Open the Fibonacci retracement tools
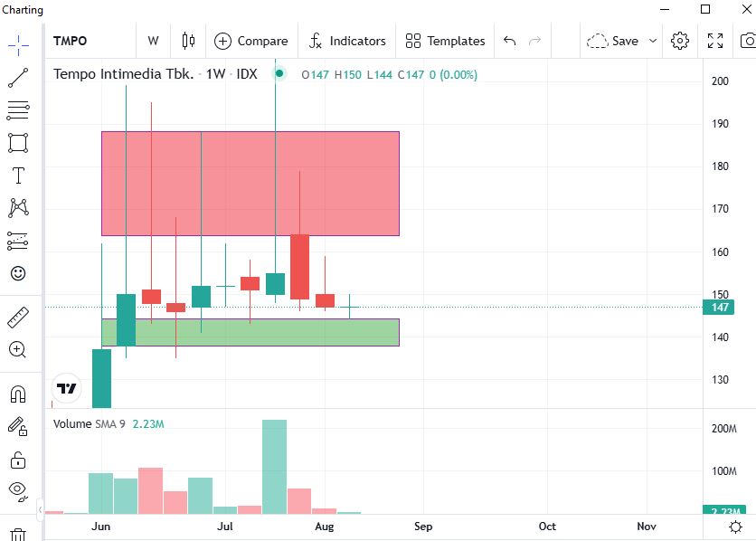This screenshot has width=756, height=541. pos(18,110)
